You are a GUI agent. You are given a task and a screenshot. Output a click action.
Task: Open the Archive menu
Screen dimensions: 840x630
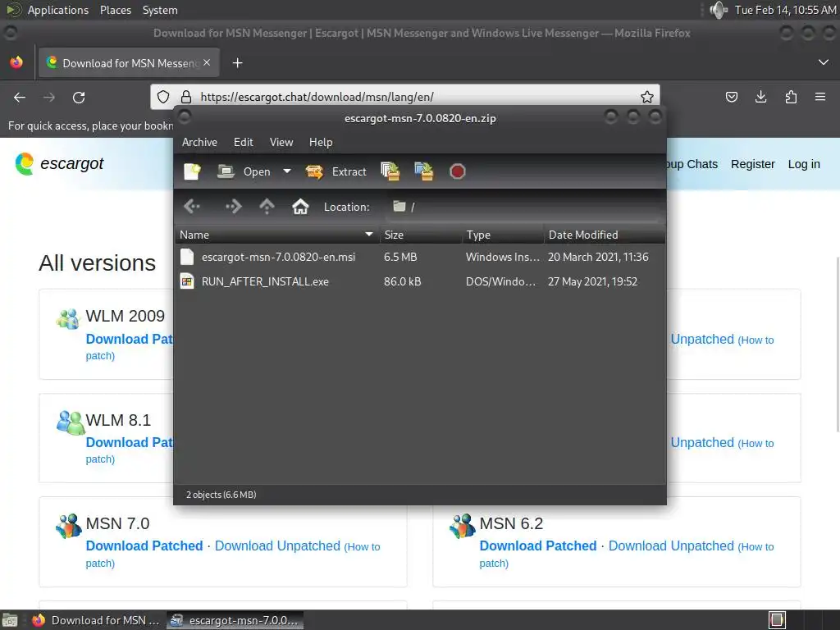coord(200,143)
